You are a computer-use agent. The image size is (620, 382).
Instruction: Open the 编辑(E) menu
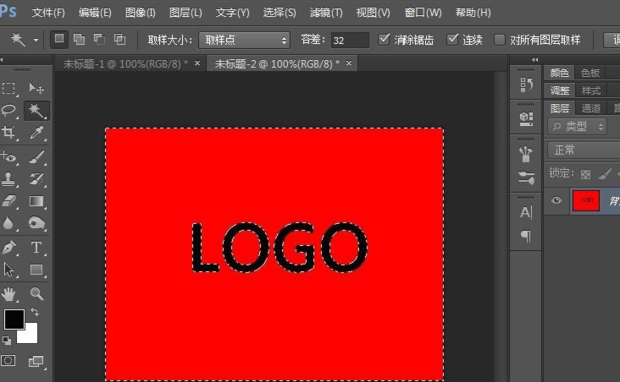tap(95, 13)
